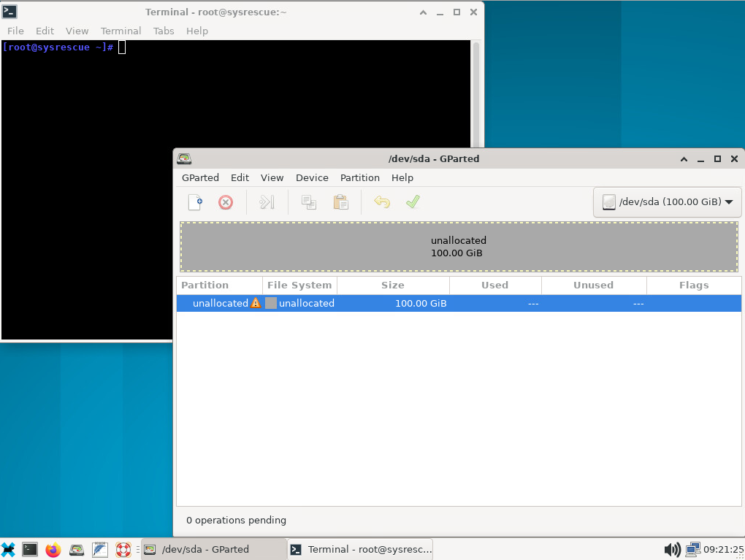
Task: Open the Edit menu in Terminal
Action: point(45,31)
